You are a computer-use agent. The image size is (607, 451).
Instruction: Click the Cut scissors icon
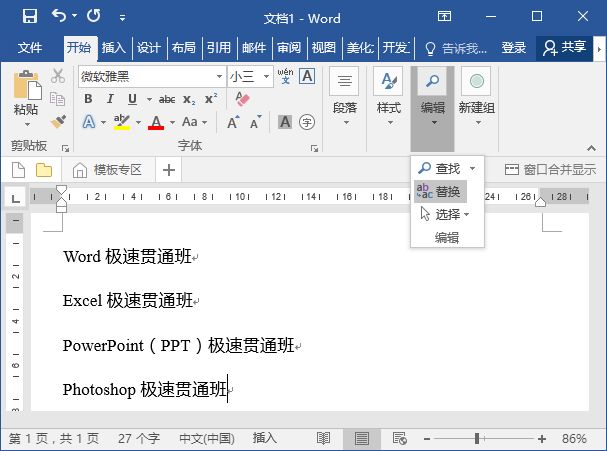[57, 77]
